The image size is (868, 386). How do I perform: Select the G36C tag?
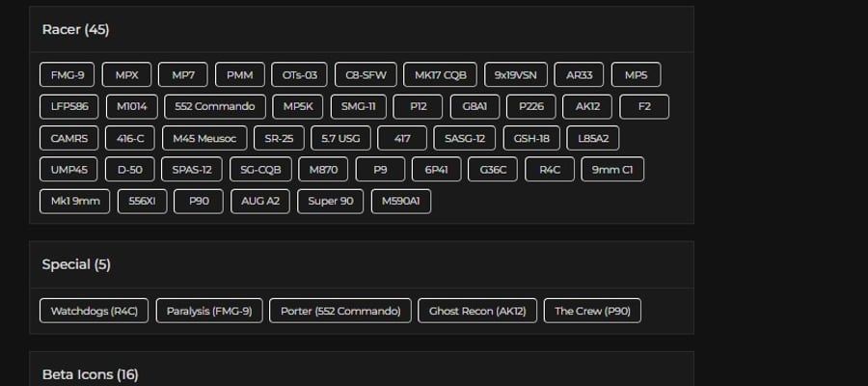[493, 170]
